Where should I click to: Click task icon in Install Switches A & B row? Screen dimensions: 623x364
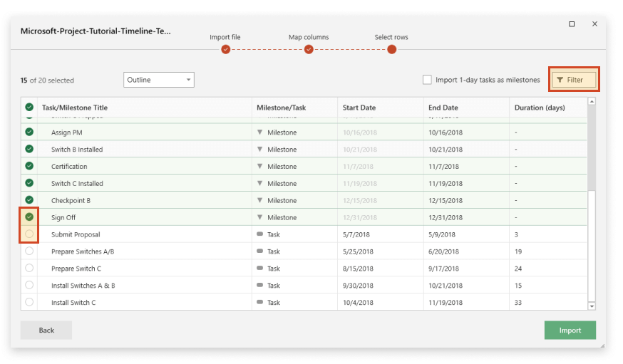tap(260, 286)
